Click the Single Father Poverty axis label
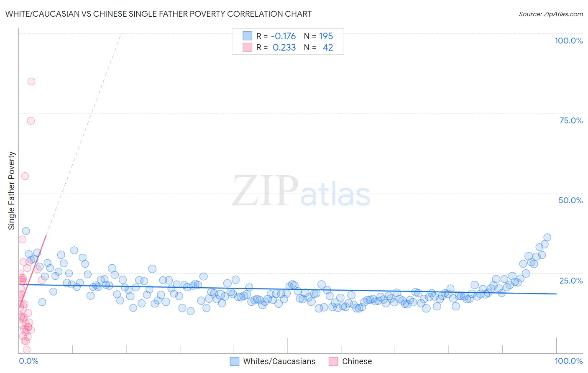Viewport: 588px width, 373px height. click(x=12, y=190)
